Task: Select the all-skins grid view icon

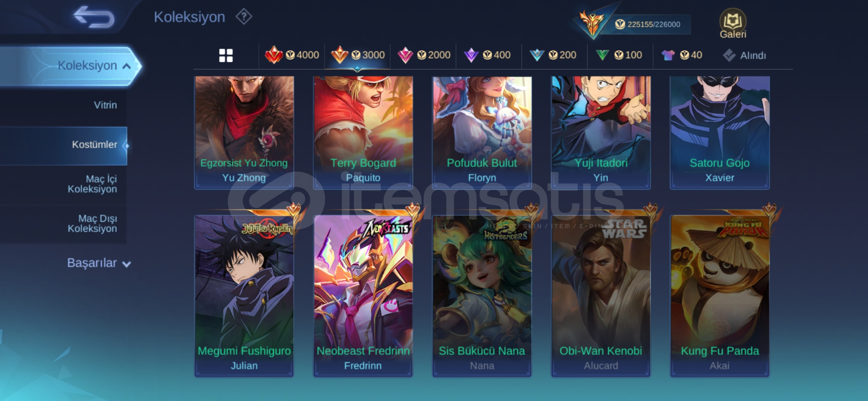Action: 226,55
